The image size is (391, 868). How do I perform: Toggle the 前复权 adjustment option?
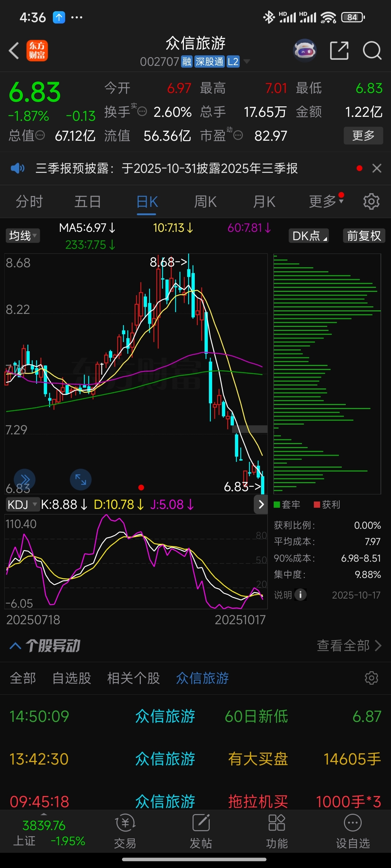[x=364, y=236]
